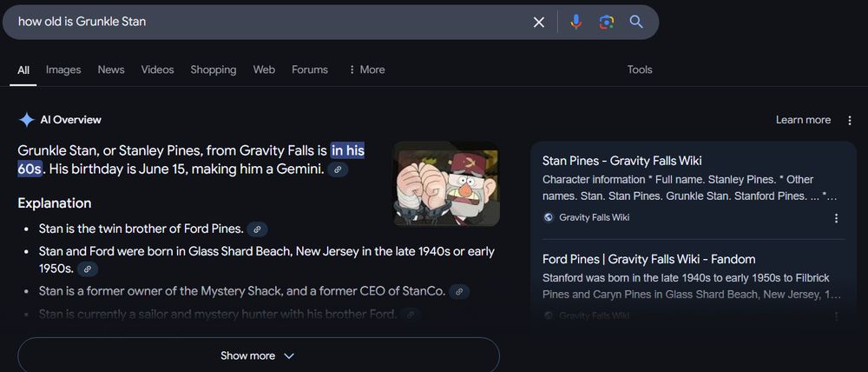Image resolution: width=868 pixels, height=372 pixels.
Task: Open the More search filters dropdown
Action: (366, 70)
